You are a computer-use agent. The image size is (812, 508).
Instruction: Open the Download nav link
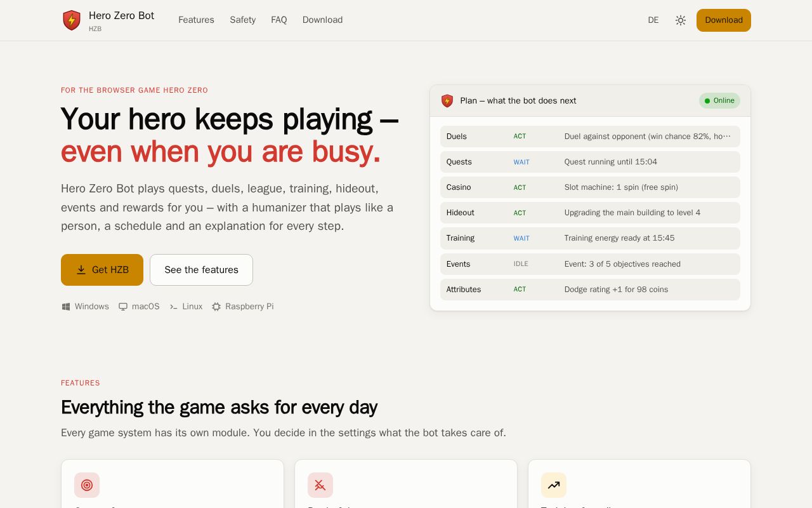click(x=322, y=20)
